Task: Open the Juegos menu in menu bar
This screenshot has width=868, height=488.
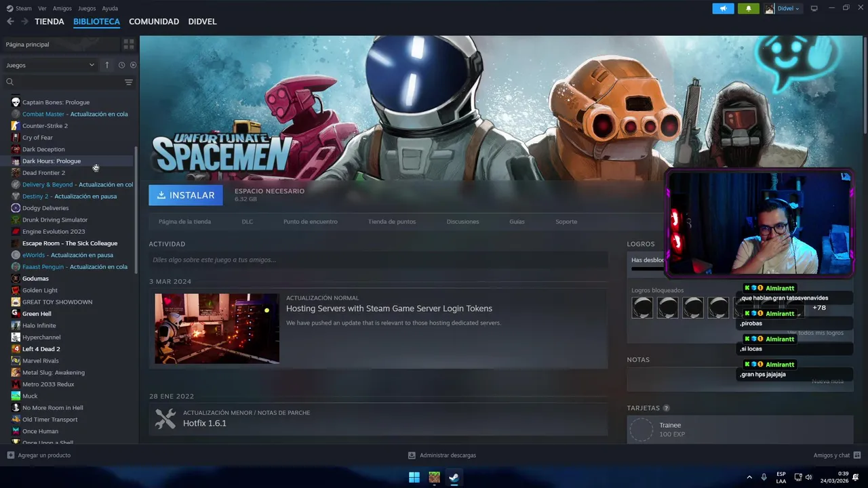Action: point(87,9)
